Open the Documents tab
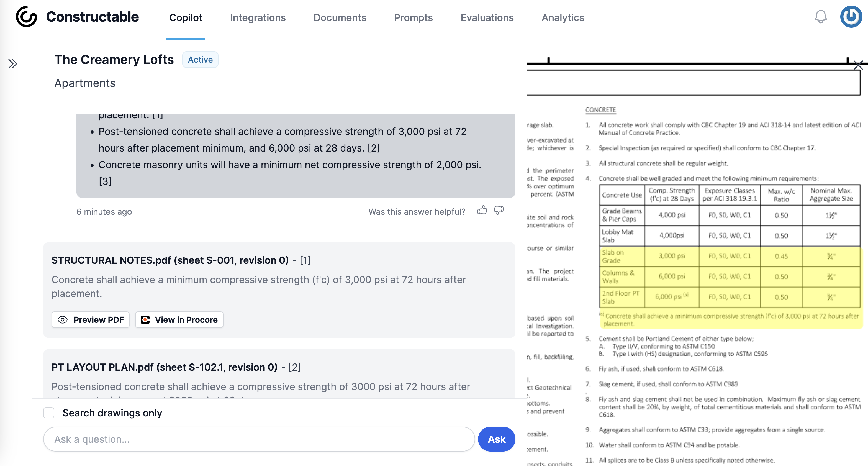 [x=340, y=17]
